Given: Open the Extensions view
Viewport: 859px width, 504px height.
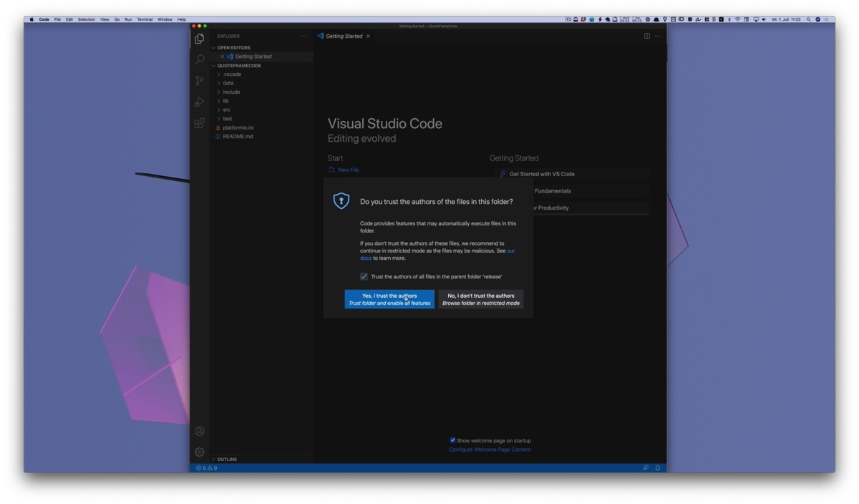Looking at the screenshot, I should 200,123.
